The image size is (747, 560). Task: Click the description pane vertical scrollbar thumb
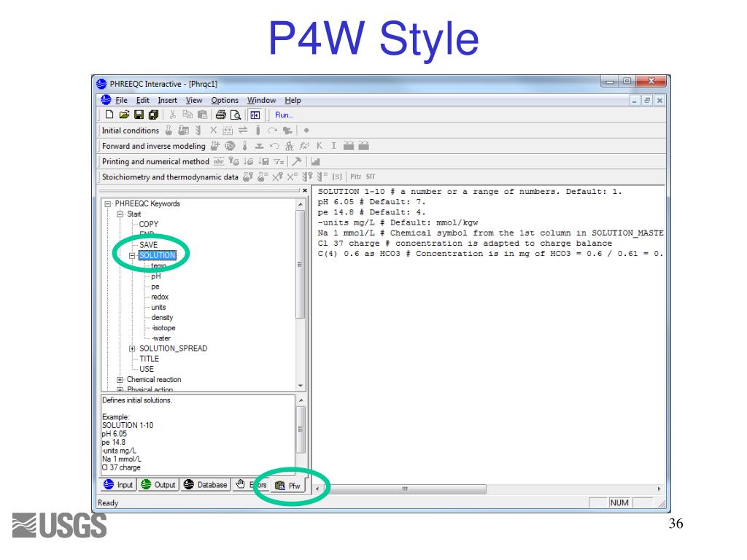(x=301, y=429)
